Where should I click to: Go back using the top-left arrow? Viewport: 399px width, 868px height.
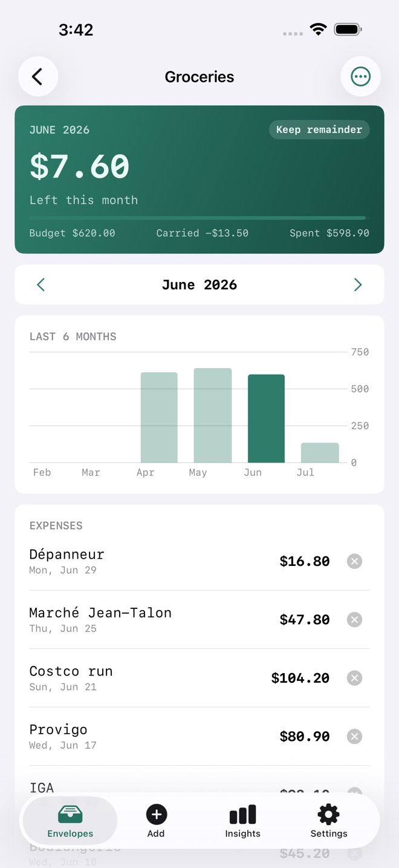pyautogui.click(x=37, y=77)
